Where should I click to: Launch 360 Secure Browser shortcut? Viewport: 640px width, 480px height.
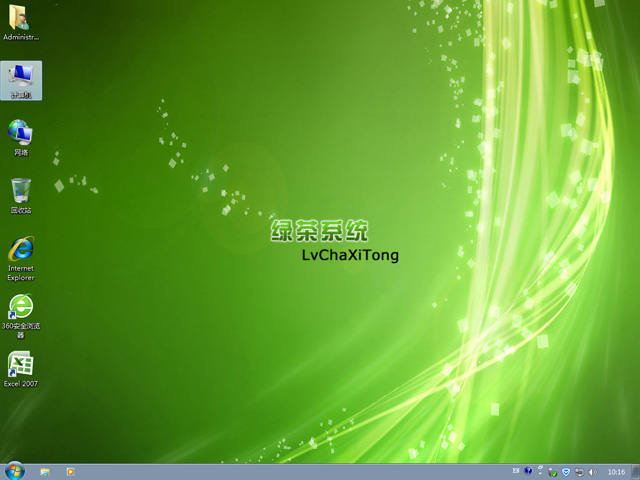click(x=21, y=314)
